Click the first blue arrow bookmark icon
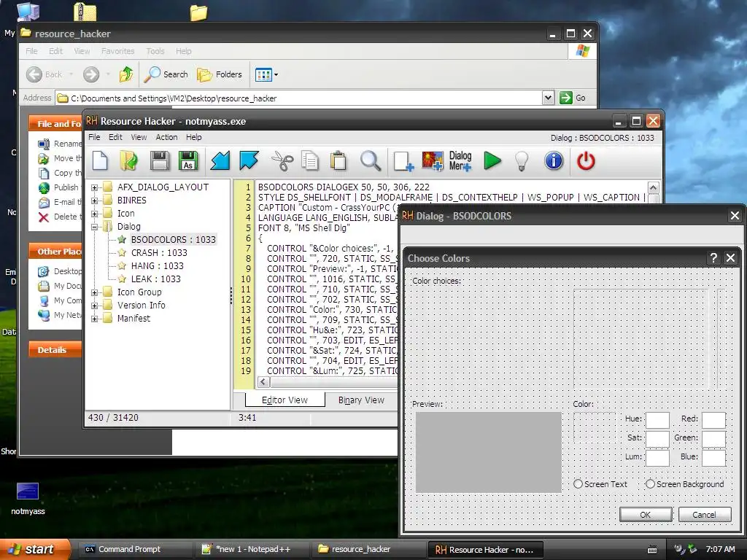 point(220,161)
